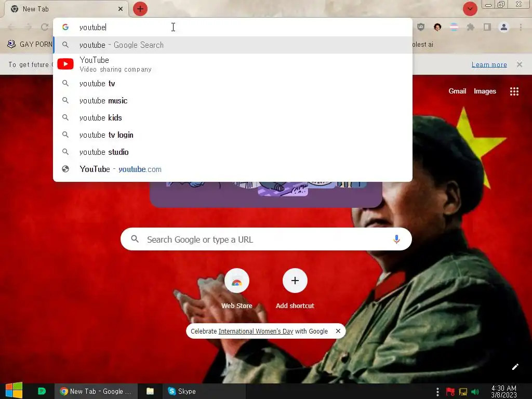Click the uBlock Origin shield extension icon
532x399 pixels.
[421, 27]
